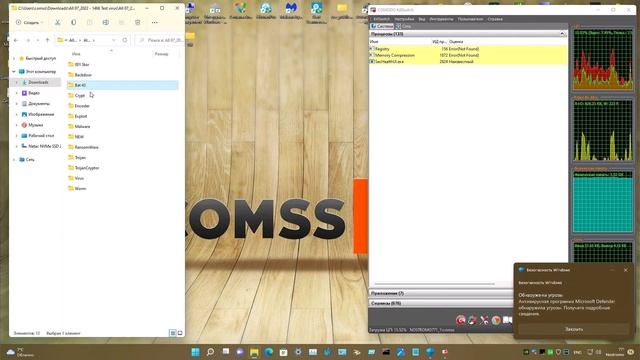Click the white book icon in KillSwitch
This screenshot has width=640, height=360.
coord(507,320)
